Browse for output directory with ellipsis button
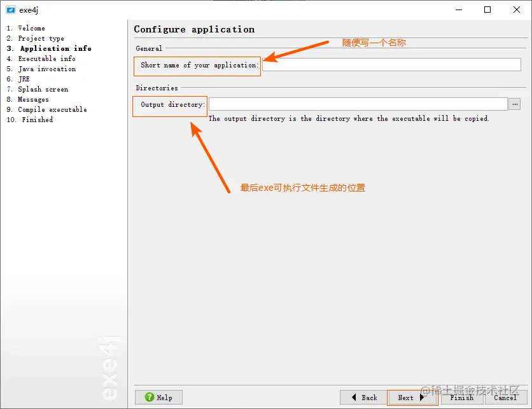 pyautogui.click(x=515, y=104)
